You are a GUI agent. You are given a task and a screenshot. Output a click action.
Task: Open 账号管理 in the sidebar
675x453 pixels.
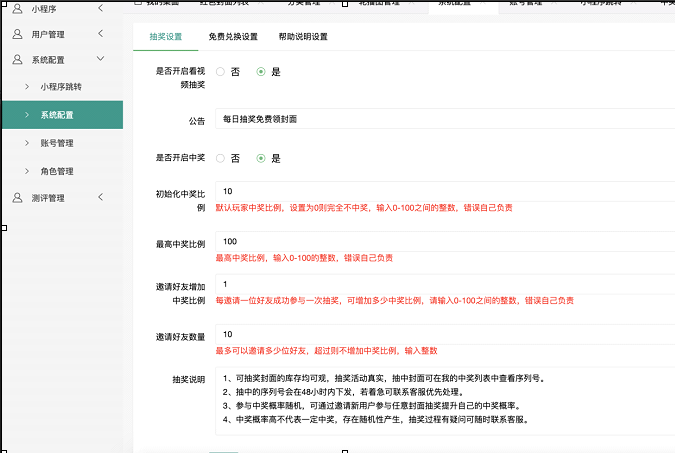(x=57, y=143)
